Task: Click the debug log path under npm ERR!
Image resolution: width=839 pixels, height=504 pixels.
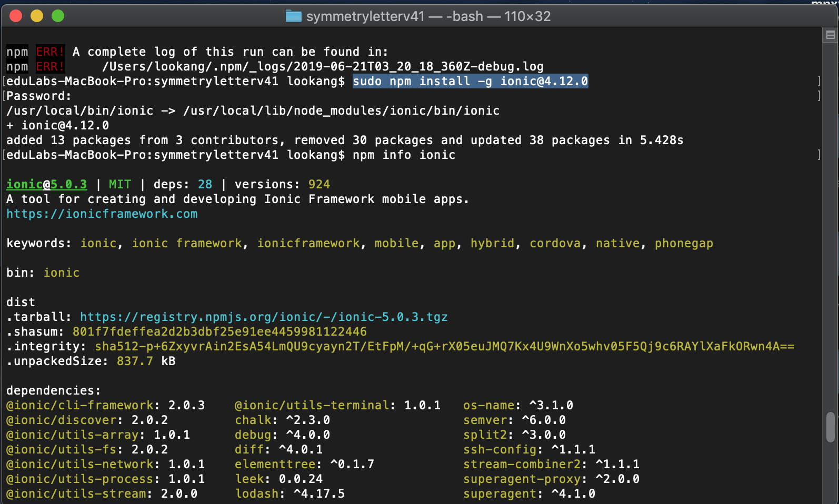Action: (x=323, y=67)
